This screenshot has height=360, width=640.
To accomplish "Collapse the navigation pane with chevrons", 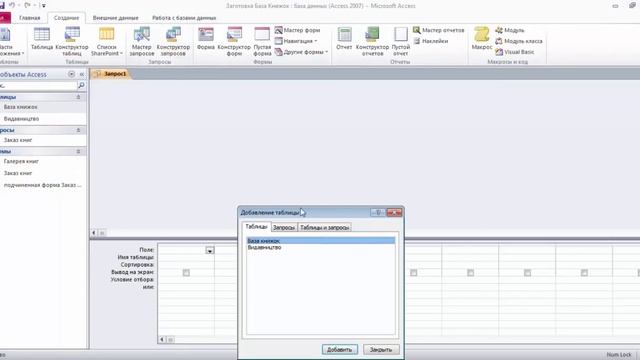I will coord(82,74).
